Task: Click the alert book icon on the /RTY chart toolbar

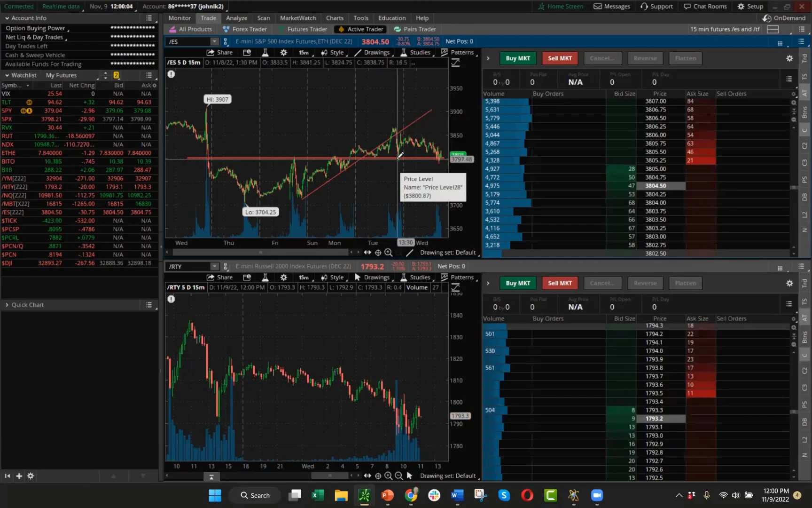Action: pyautogui.click(x=247, y=278)
